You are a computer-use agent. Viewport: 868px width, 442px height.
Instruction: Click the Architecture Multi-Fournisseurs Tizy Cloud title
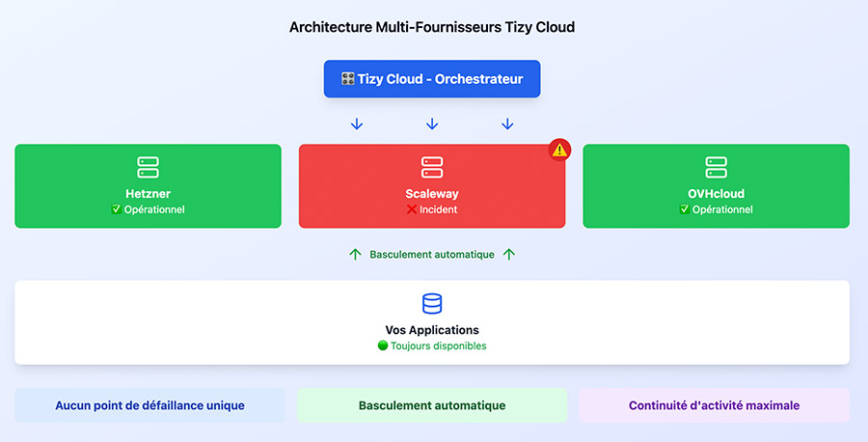[432, 27]
